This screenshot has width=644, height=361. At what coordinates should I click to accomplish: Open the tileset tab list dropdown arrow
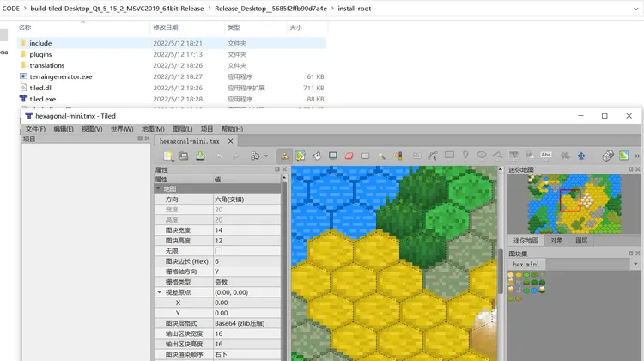click(x=635, y=264)
